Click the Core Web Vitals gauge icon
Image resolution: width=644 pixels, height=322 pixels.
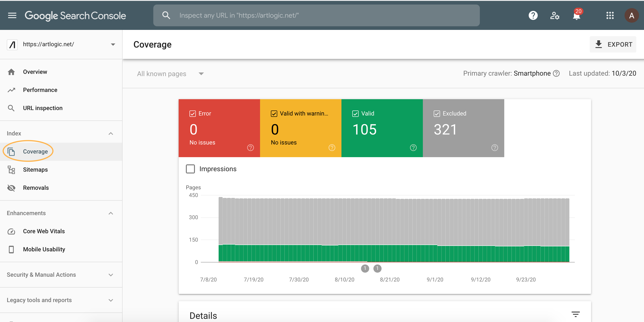point(11,231)
